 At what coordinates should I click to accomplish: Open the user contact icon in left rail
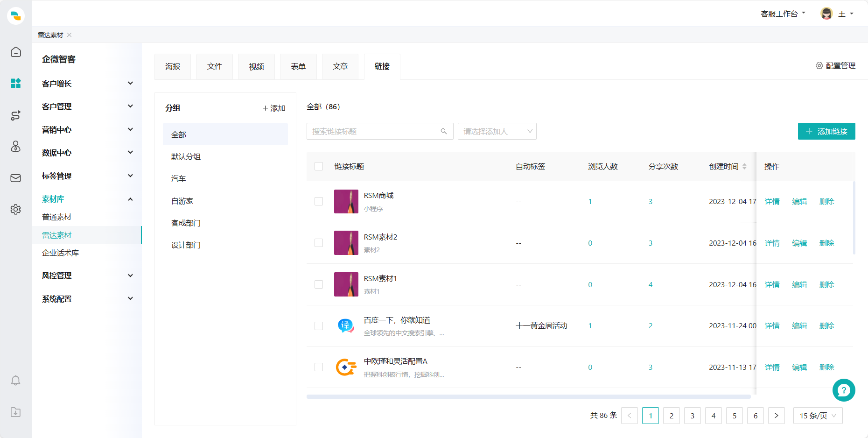[x=16, y=147]
